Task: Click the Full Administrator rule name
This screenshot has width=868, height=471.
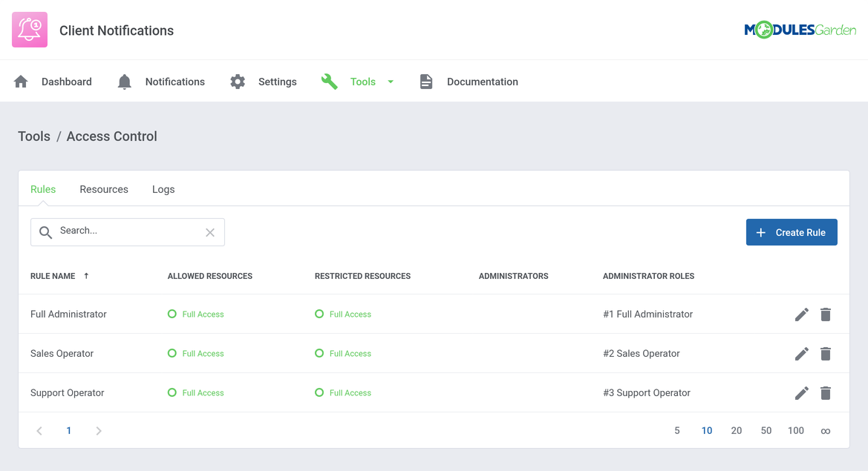Action: point(68,314)
